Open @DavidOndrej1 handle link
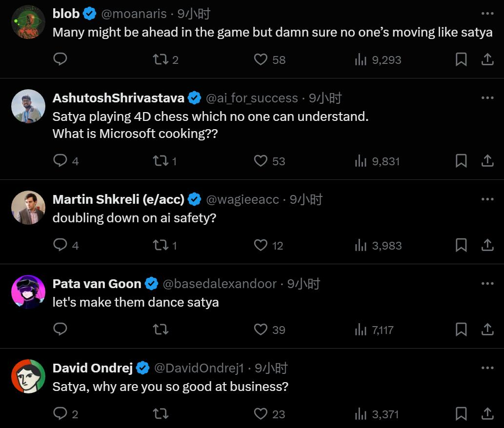This screenshot has height=428, width=504. (199, 368)
